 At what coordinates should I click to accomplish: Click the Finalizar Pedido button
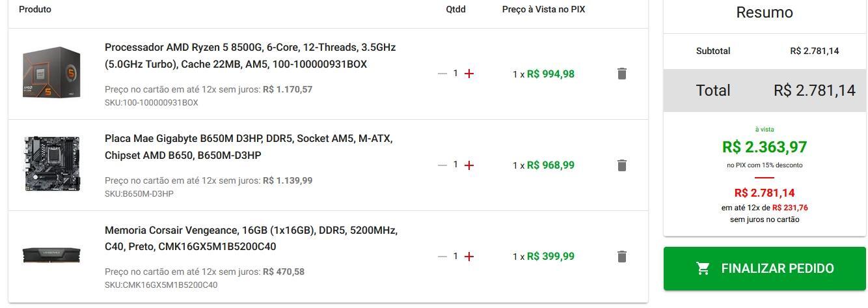pyautogui.click(x=765, y=268)
